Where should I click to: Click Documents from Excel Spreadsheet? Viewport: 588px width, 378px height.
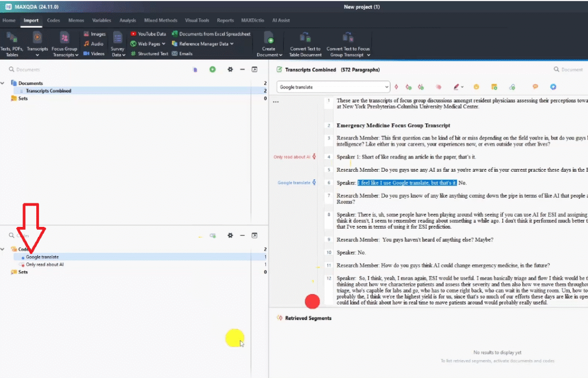point(211,34)
